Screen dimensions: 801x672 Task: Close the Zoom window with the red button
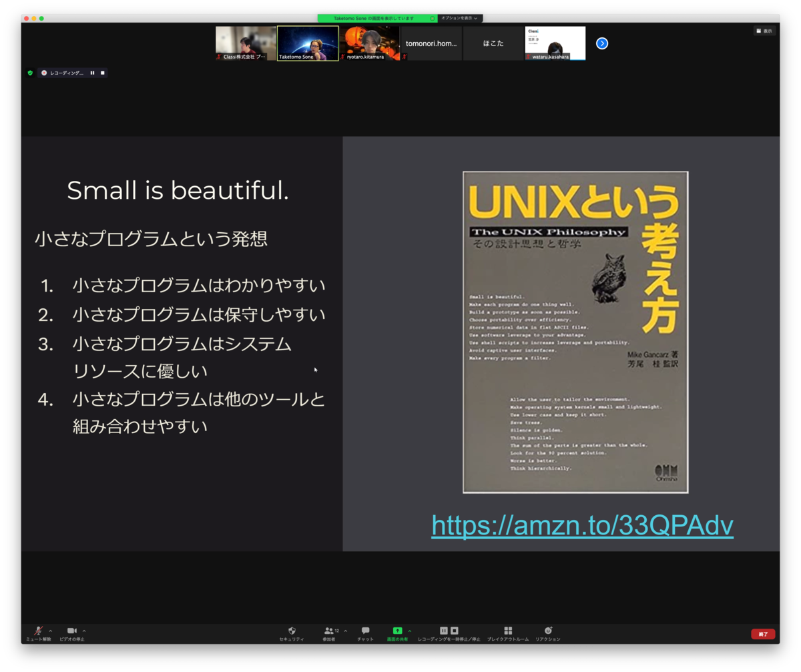pos(27,18)
